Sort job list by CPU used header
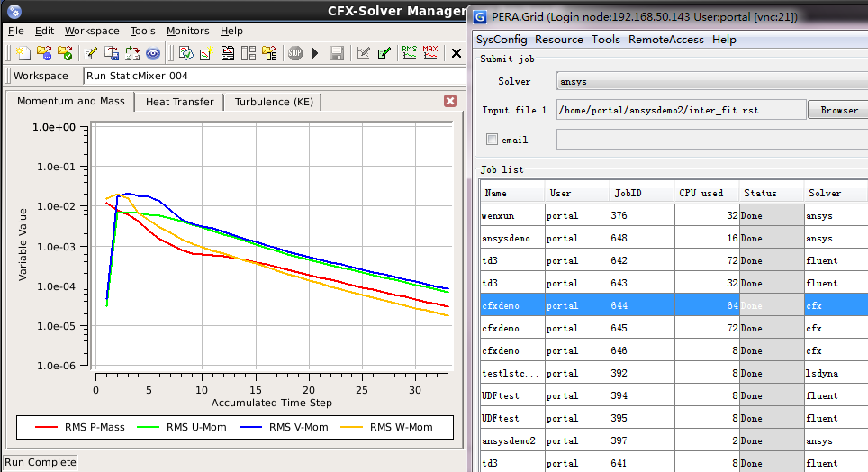 tap(706, 193)
